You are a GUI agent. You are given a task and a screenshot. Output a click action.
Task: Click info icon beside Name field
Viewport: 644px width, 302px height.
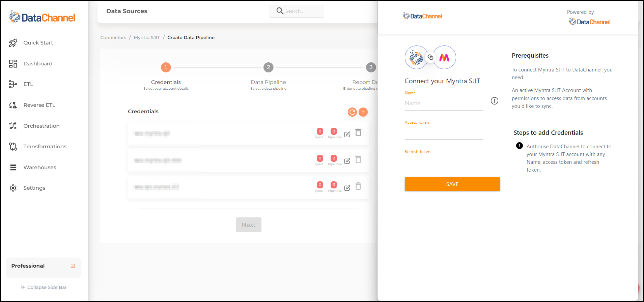495,101
